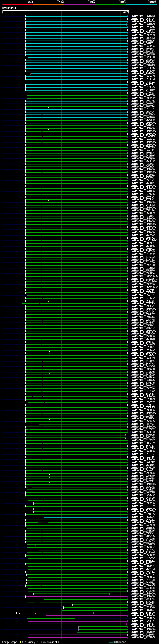Click the orange ~40% identity legend segment
The width and height of the screenshot is (159, 644).
pyautogui.click(x=49, y=4)
